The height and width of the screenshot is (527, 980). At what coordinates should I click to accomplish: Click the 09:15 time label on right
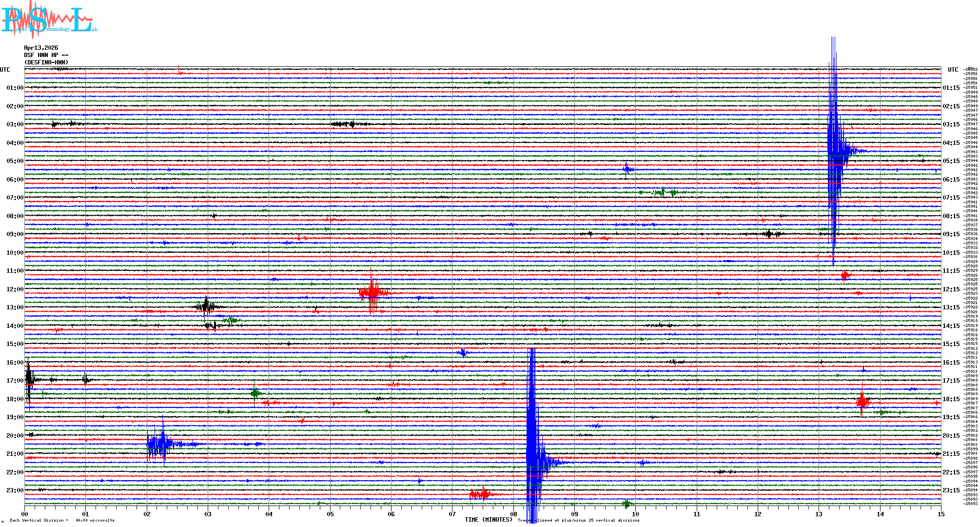[951, 234]
